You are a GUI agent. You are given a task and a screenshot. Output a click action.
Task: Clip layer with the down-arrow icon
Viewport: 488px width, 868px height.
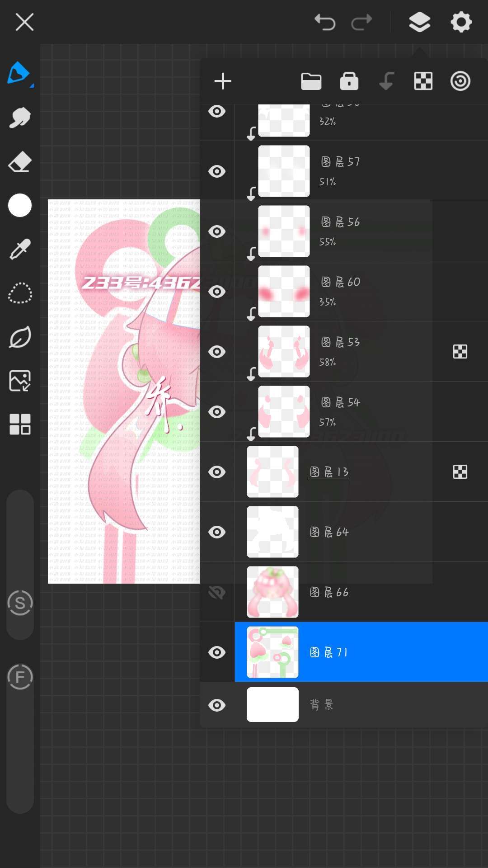click(386, 81)
